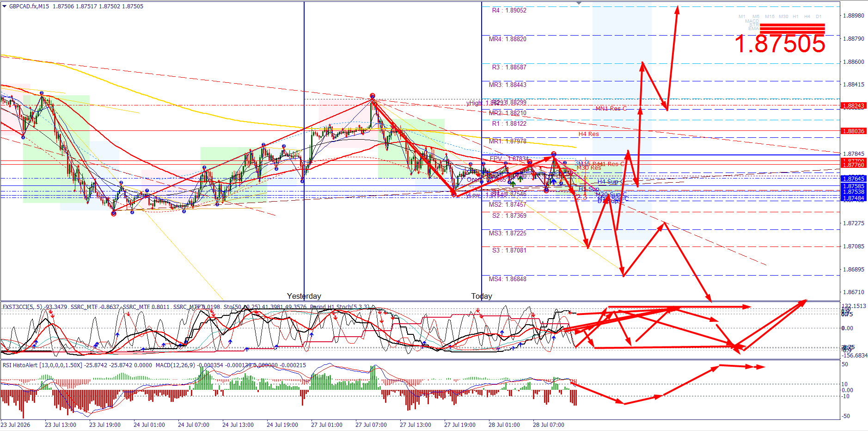Click the 23 Jul 2026 date axis label
This screenshot has height=431, width=868.
tap(15, 425)
